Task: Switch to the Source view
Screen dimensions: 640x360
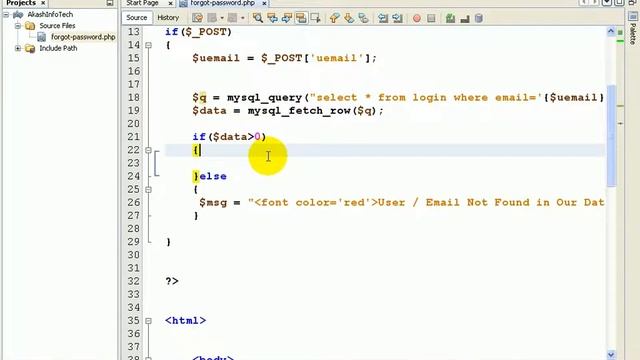Action: tap(136, 18)
